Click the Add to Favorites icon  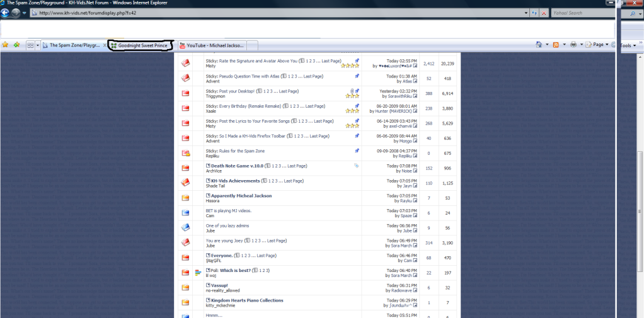16,45
